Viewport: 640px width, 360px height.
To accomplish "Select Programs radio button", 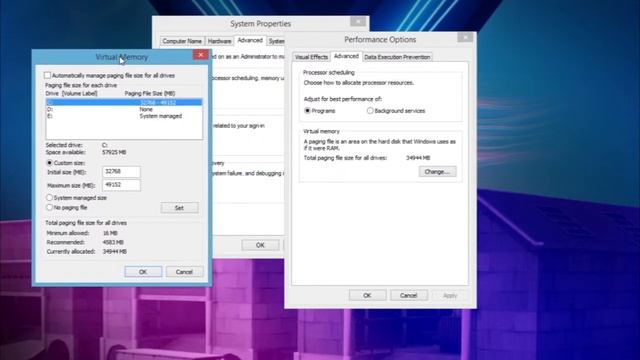I will [x=307, y=111].
